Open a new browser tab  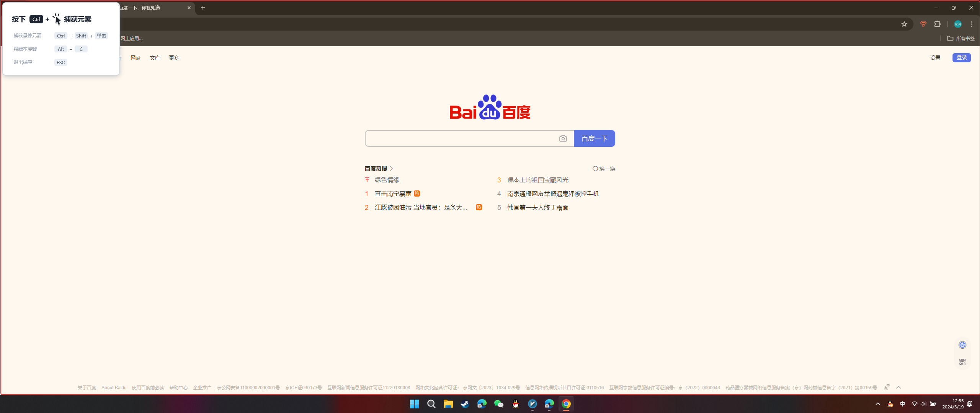point(203,8)
